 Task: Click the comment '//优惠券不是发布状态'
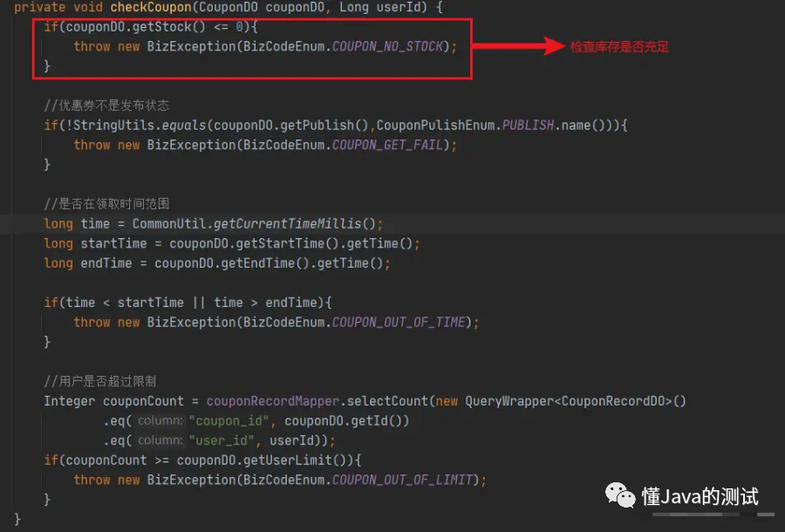click(x=106, y=106)
